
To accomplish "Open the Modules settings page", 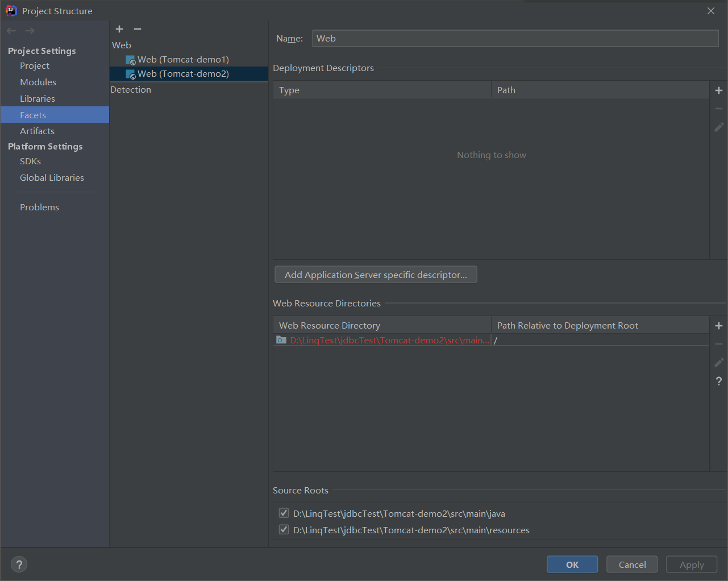I will pyautogui.click(x=38, y=82).
